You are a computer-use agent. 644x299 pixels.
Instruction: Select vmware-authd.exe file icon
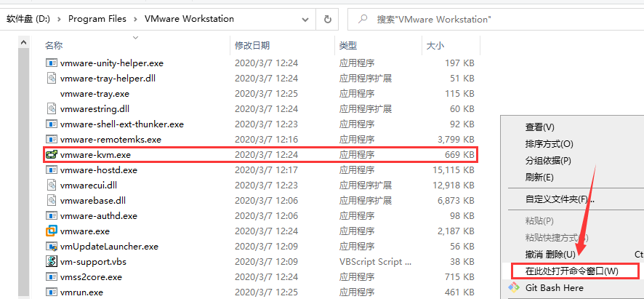pos(51,215)
